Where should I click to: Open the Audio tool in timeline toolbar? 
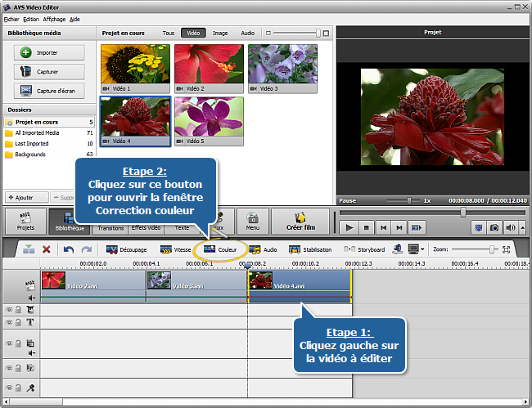263,249
